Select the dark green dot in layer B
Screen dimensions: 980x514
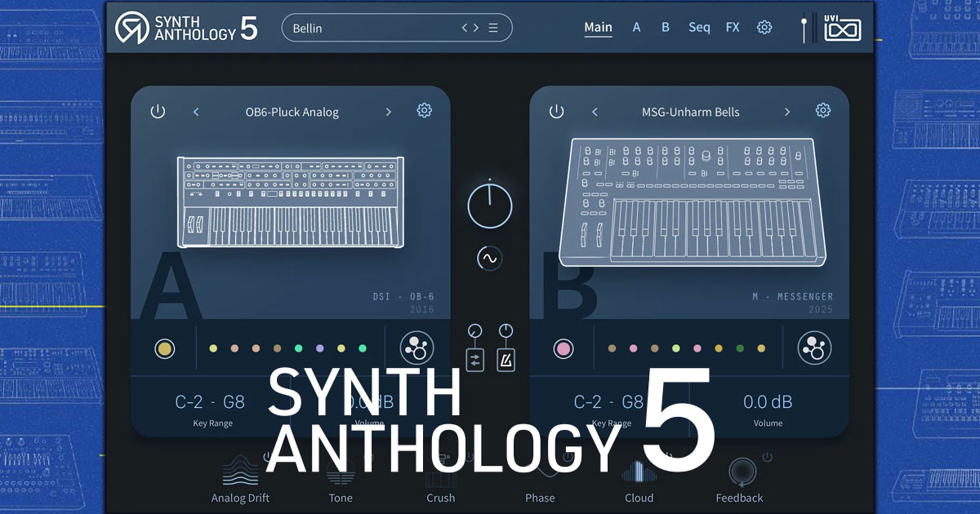740,348
